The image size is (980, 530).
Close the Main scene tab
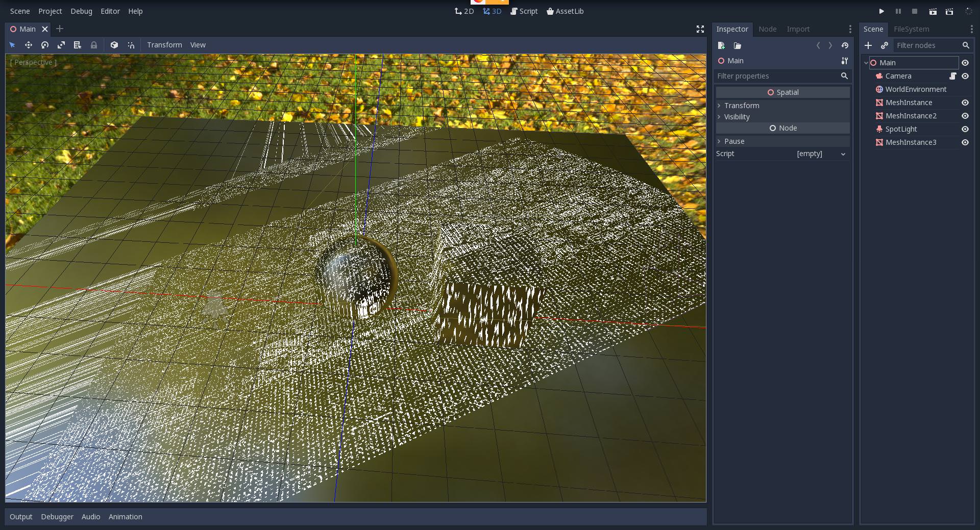[x=45, y=29]
